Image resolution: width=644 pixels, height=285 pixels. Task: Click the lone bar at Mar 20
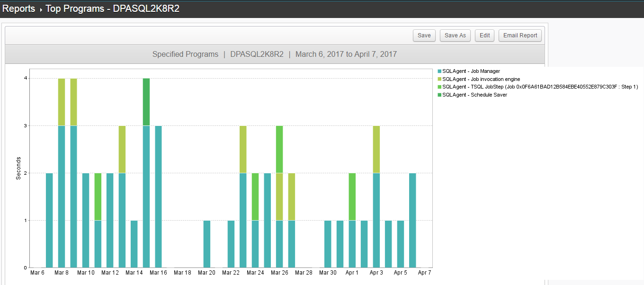(x=207, y=244)
